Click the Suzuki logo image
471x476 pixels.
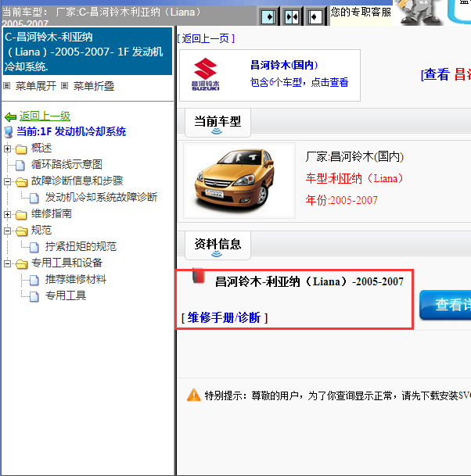click(x=206, y=74)
